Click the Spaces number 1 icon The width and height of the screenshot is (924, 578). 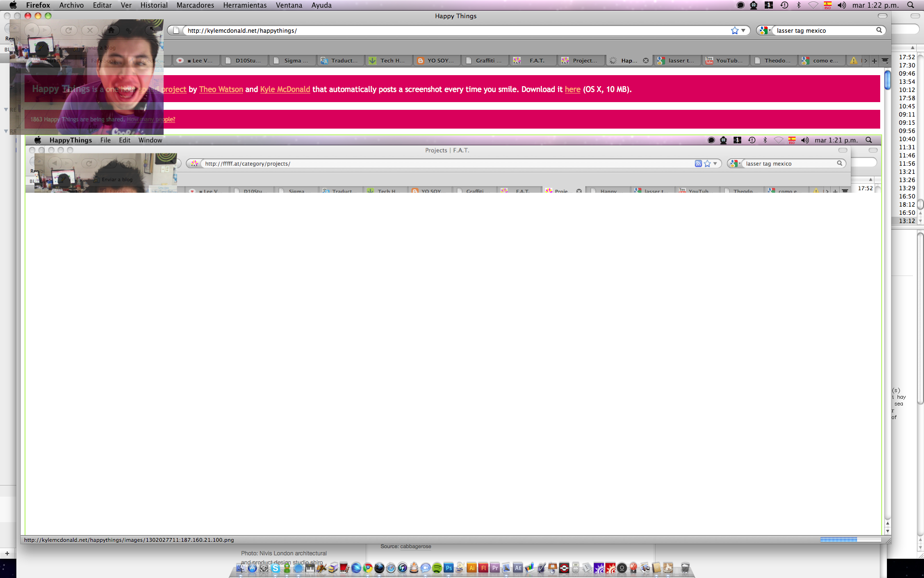pyautogui.click(x=769, y=5)
